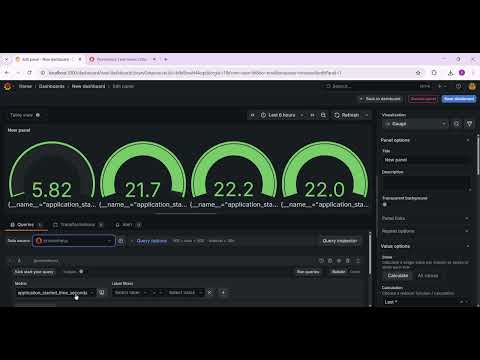The image size is (480, 360).
Task: Reload the page in browser
Action: click(29, 73)
